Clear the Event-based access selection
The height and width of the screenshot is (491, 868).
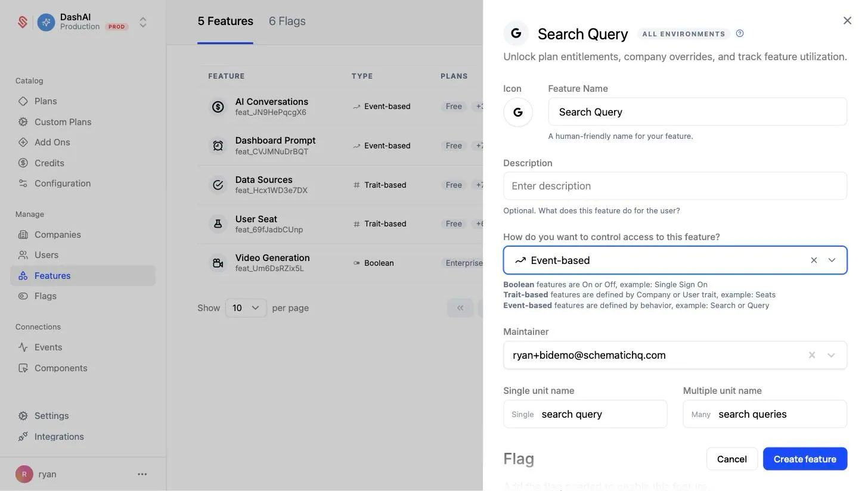pyautogui.click(x=814, y=260)
